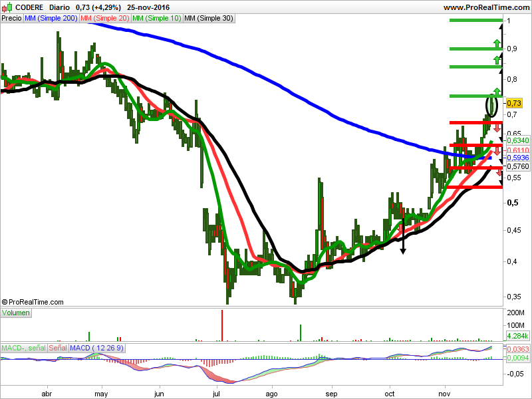Image resolution: width=532 pixels, height=399 pixels.
Task: Click the 0,0094 MACD histogram value tag
Action: [518, 358]
